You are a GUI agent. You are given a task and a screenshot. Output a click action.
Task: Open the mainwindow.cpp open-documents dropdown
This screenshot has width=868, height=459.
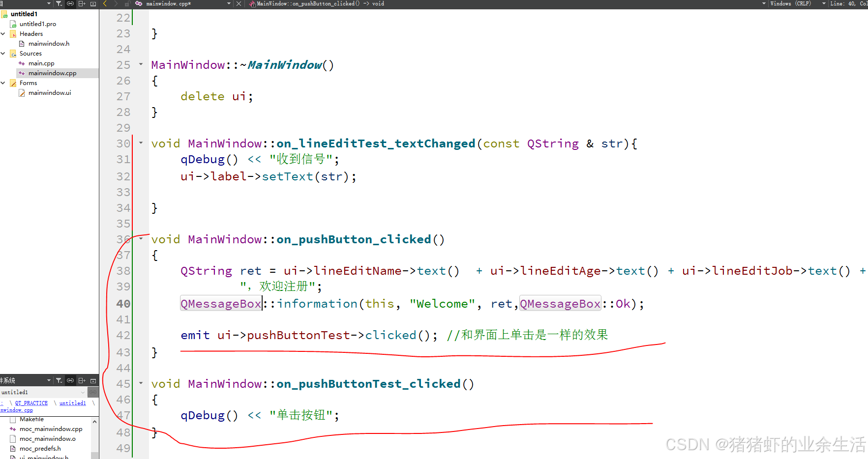[229, 3]
